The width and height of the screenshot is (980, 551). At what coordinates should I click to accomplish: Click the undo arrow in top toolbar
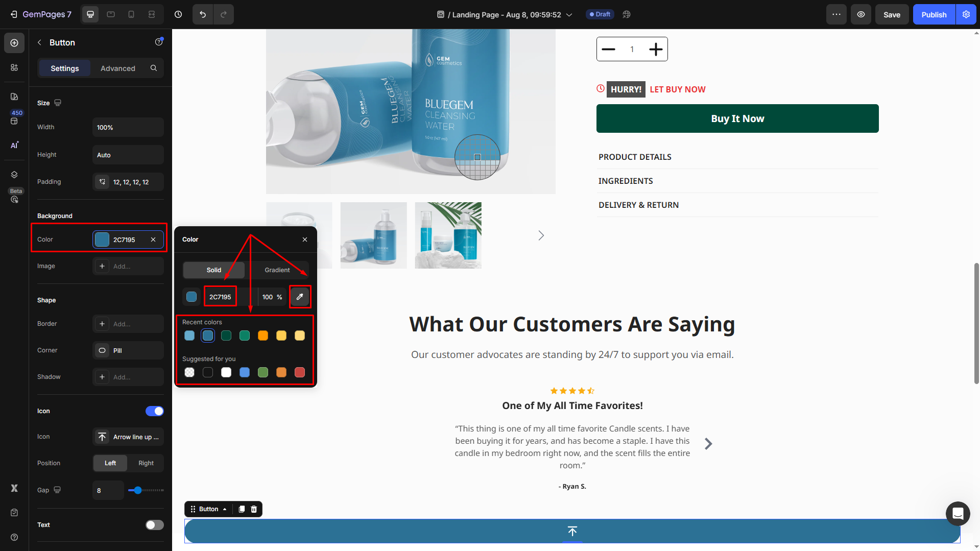pyautogui.click(x=203, y=14)
